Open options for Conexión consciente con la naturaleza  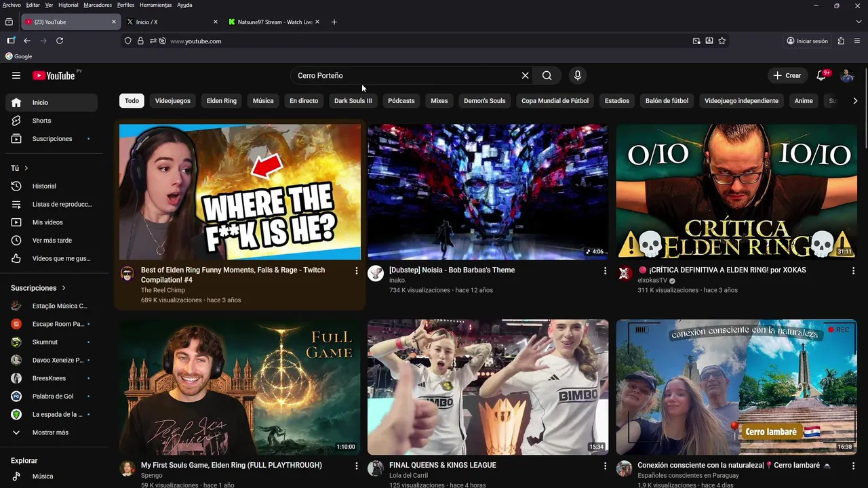853,466
